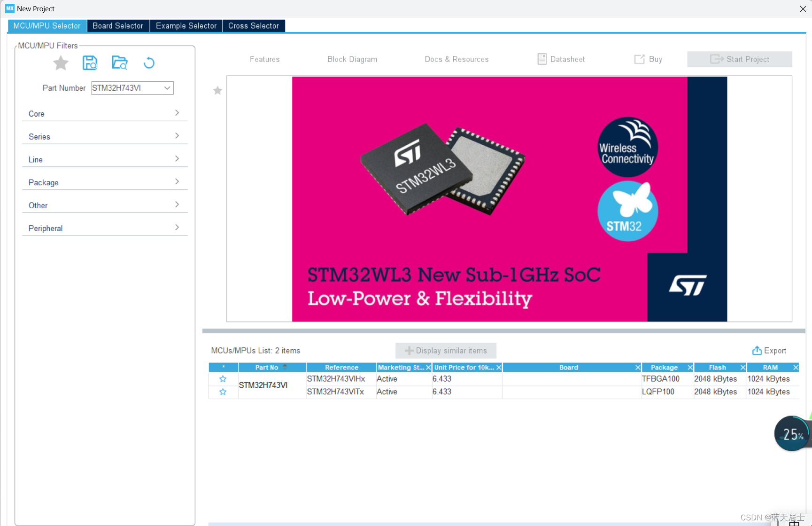Sort list by Part No column header

tap(272, 368)
